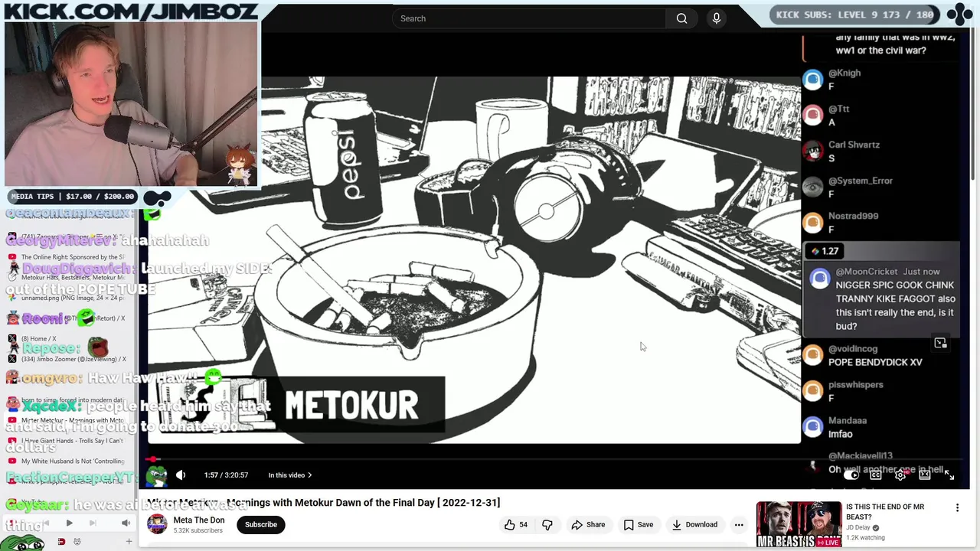Open Meta The Don channel name link
This screenshot has width=980, height=551.
[x=199, y=520]
